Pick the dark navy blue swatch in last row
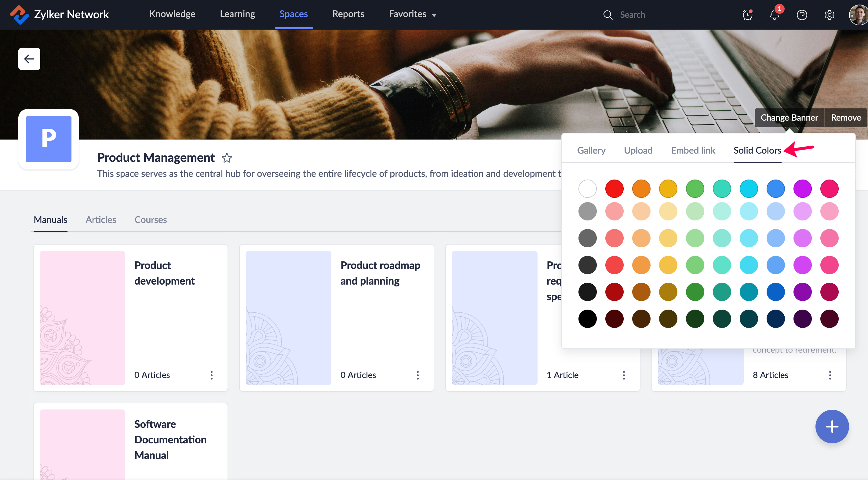 [x=775, y=319]
